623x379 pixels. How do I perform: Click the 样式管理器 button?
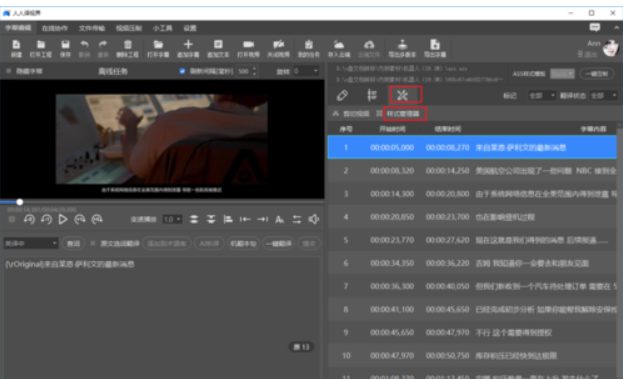pos(403,114)
